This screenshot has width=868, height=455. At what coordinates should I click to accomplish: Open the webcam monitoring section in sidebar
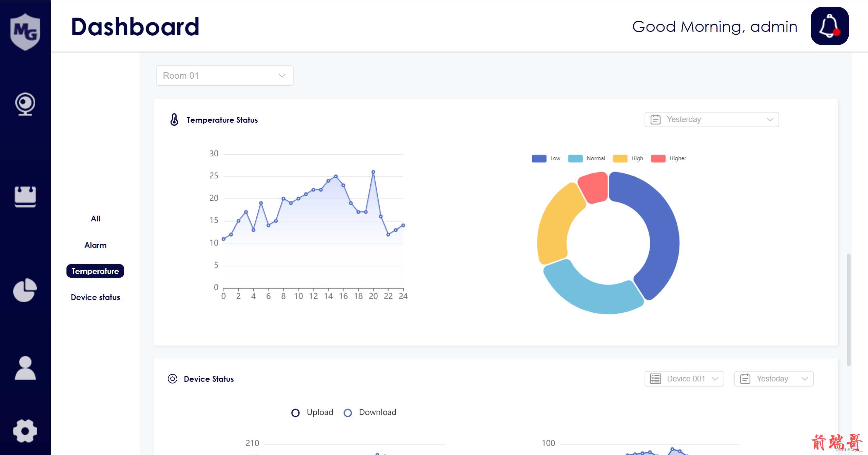[x=25, y=104]
